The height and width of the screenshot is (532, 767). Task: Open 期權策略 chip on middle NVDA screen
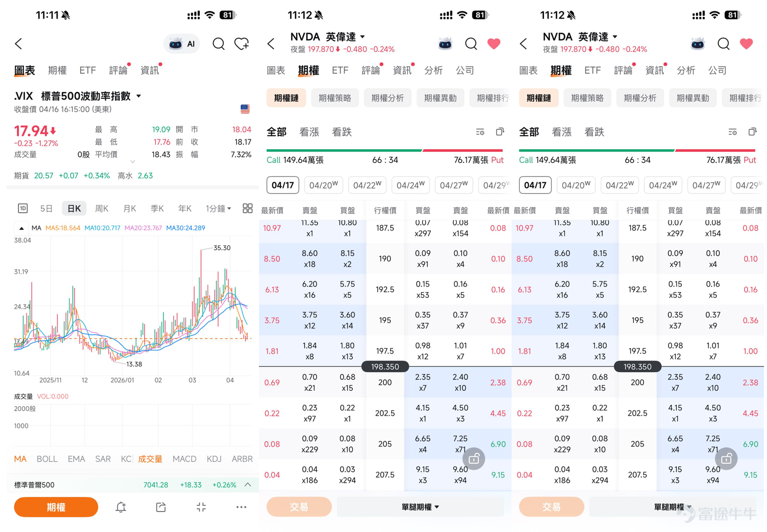[335, 98]
